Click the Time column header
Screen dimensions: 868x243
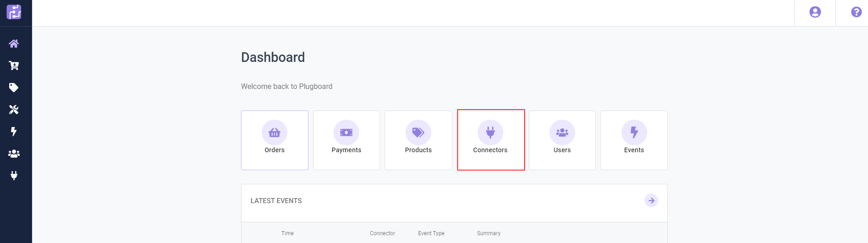tap(287, 233)
